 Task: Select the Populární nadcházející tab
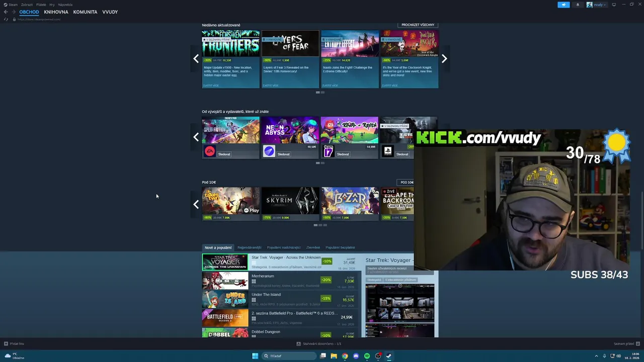point(284,247)
